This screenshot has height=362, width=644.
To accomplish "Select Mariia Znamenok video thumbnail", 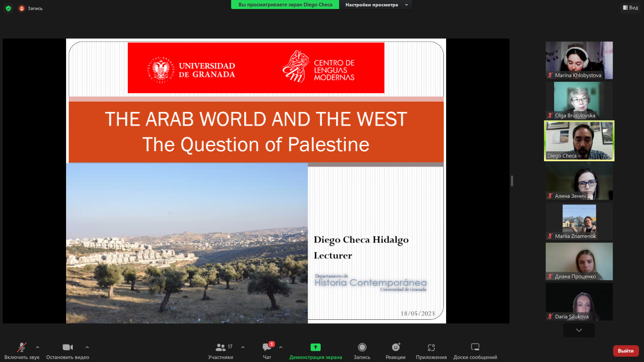I will [579, 221].
